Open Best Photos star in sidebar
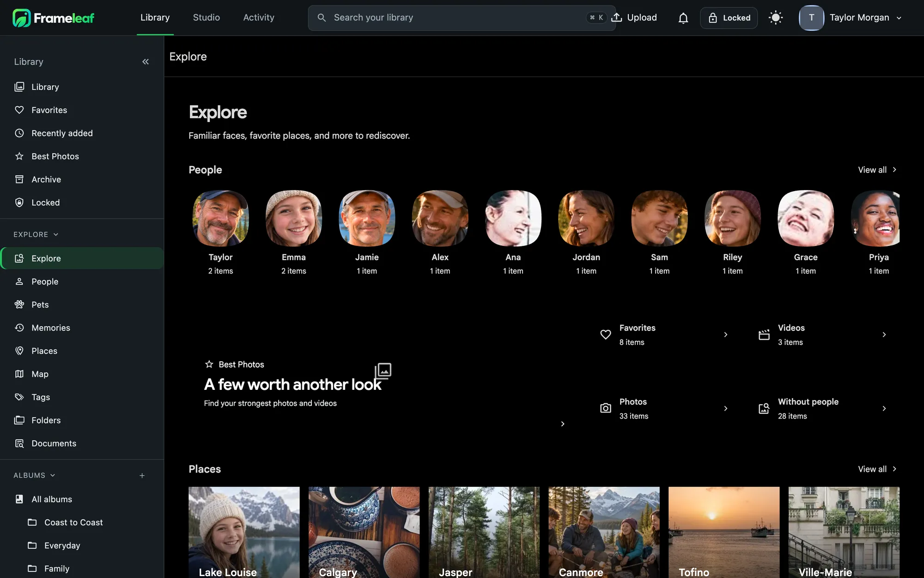 [x=19, y=156]
